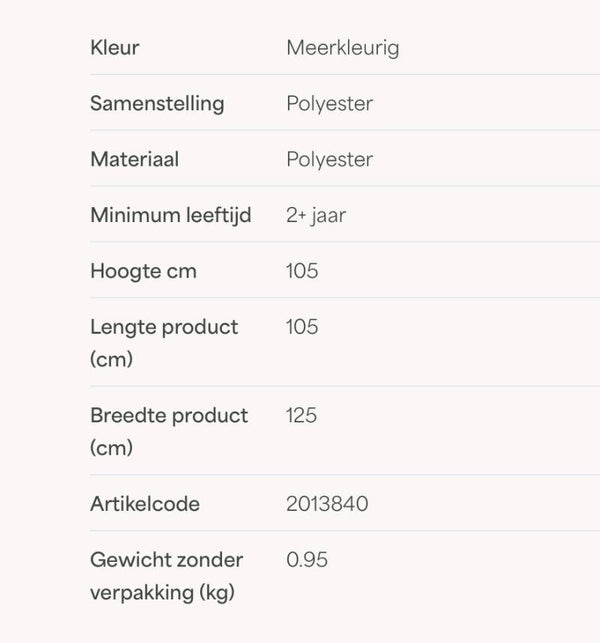Click the (cm) text under Breedte product
600x643 pixels.
point(111,447)
